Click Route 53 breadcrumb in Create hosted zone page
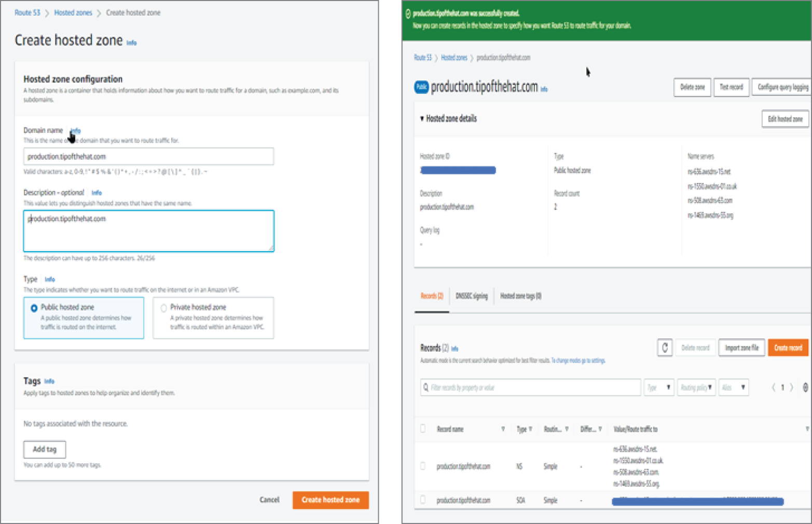This screenshot has width=812, height=524. pyautogui.click(x=27, y=12)
